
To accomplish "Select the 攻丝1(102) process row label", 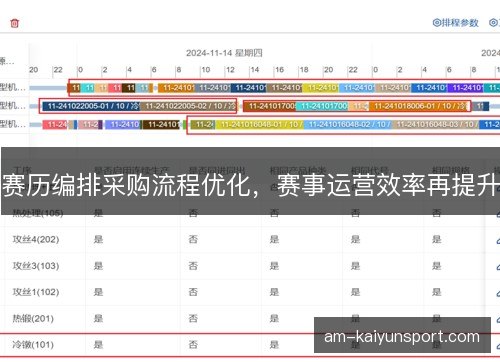I will (36, 292).
